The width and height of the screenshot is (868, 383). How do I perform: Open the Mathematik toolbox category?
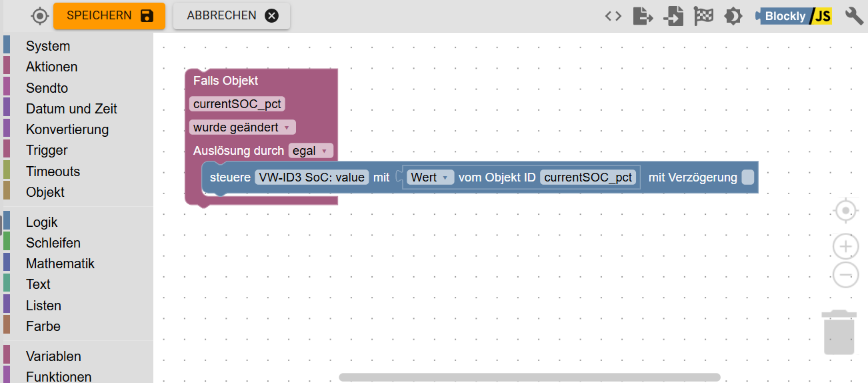pyautogui.click(x=60, y=264)
